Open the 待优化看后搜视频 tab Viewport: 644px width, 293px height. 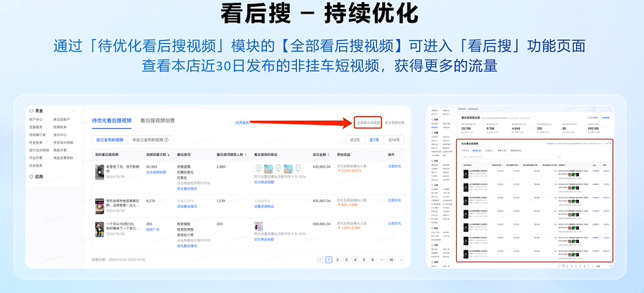[x=112, y=120]
